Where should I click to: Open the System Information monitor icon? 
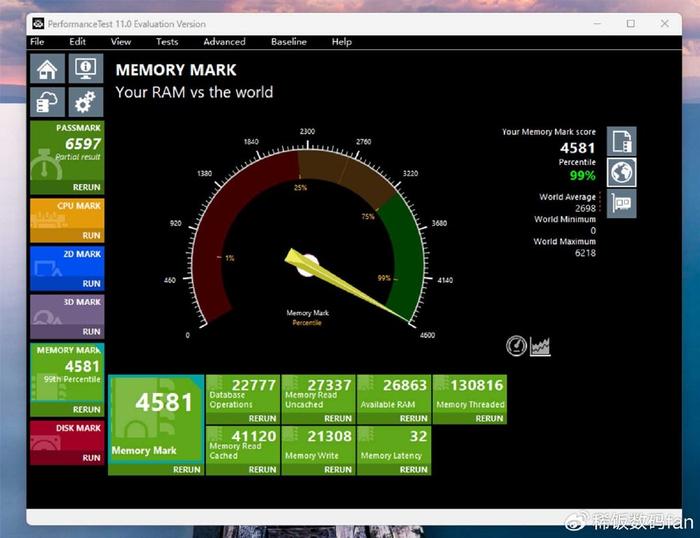pos(86,68)
